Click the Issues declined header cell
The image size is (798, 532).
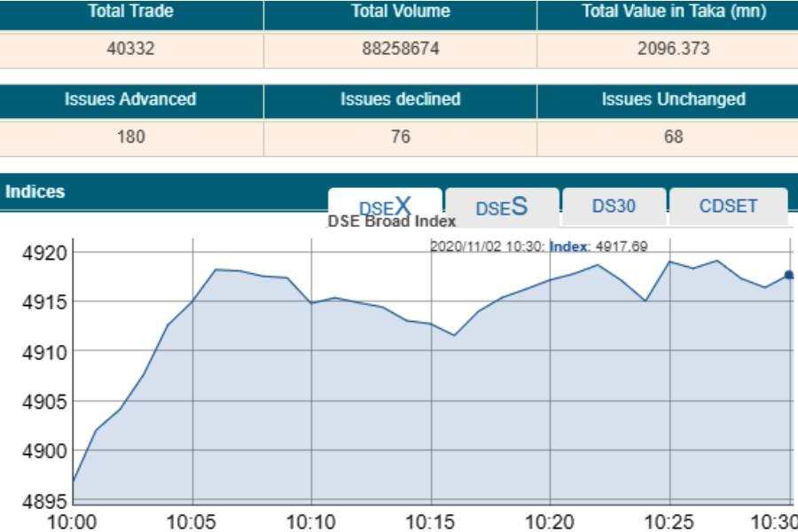400,99
